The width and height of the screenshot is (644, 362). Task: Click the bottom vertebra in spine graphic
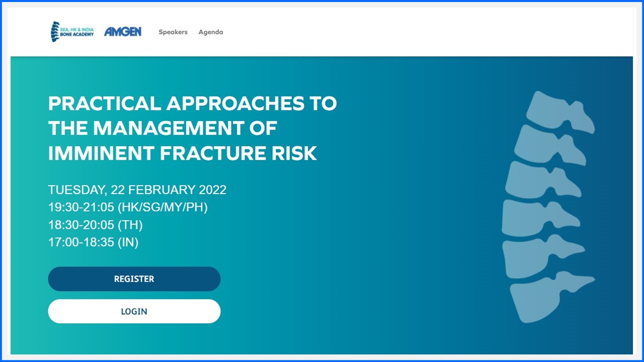[538, 299]
